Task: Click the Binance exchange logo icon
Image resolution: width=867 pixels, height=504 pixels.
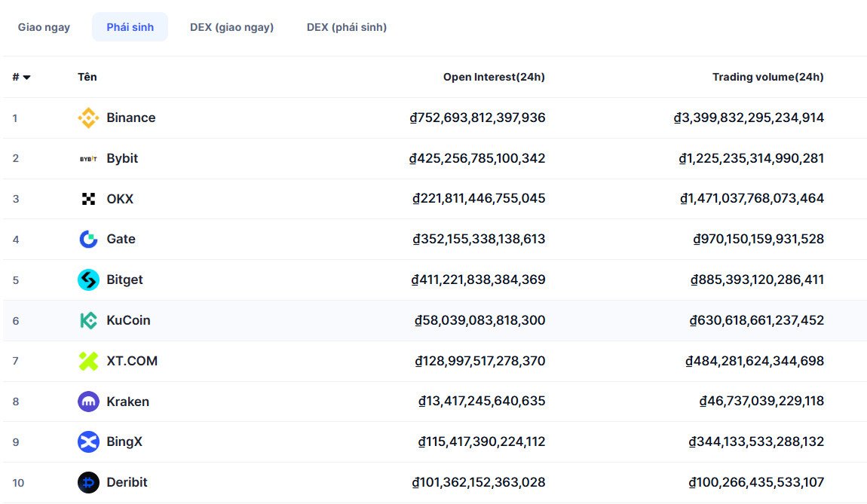Action: (x=88, y=118)
